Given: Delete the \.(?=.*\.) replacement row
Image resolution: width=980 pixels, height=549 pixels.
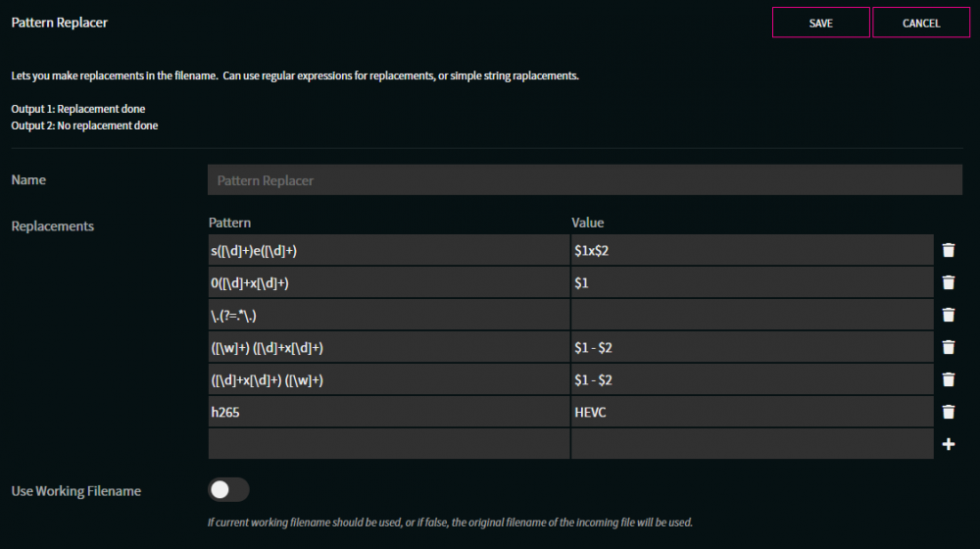Looking at the screenshot, I should click(x=948, y=315).
